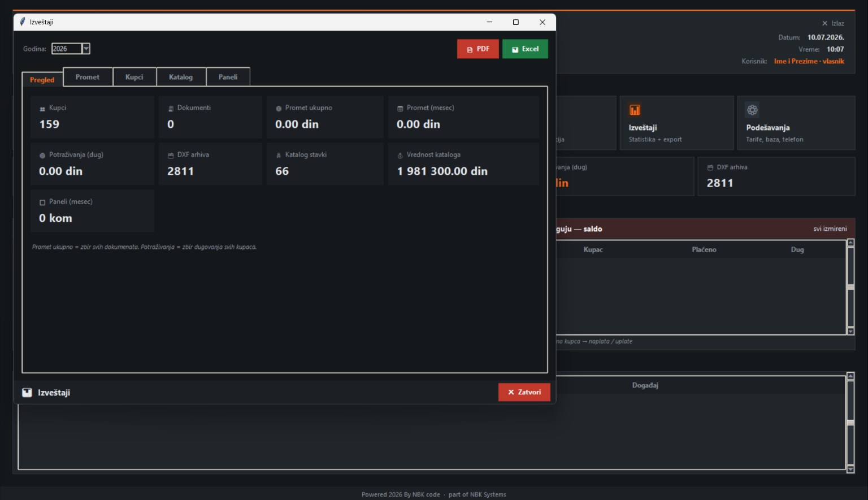Image resolution: width=868 pixels, height=500 pixels.
Task: Click the Kupci people icon in stats
Action: 42,109
